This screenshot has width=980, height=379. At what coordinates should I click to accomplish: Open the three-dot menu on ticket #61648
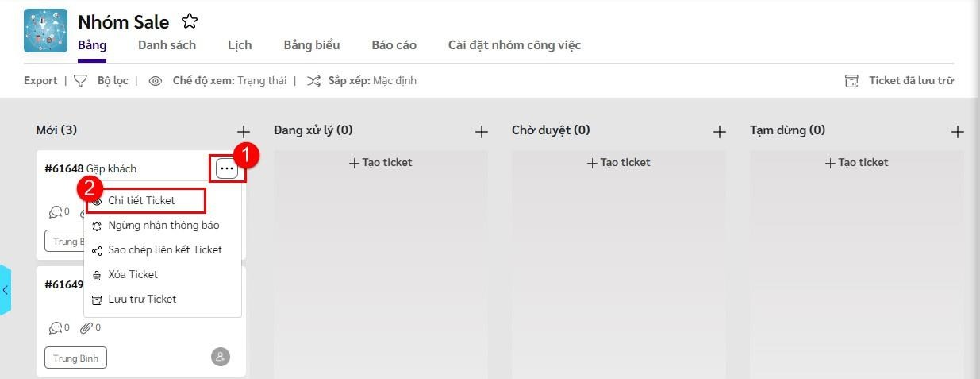click(x=227, y=168)
